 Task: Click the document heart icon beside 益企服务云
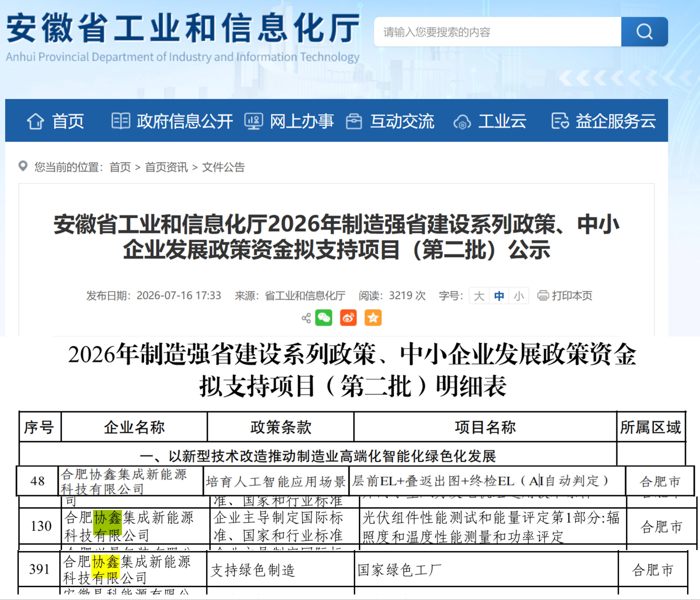[x=560, y=121]
